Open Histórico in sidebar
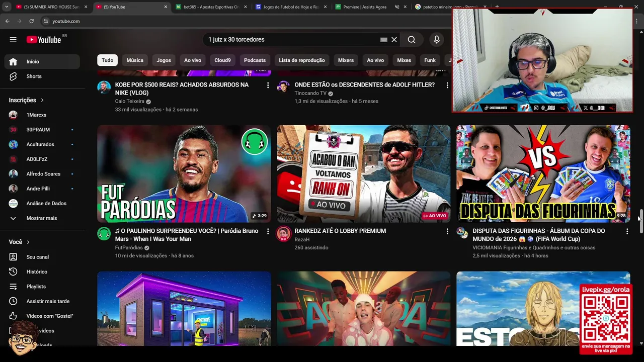The height and width of the screenshot is (362, 644). [42, 271]
